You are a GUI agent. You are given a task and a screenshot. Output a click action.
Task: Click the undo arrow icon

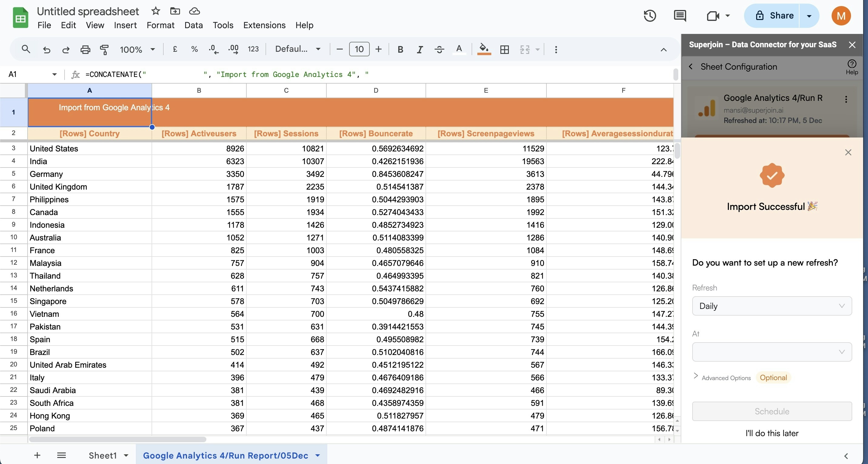coord(46,49)
